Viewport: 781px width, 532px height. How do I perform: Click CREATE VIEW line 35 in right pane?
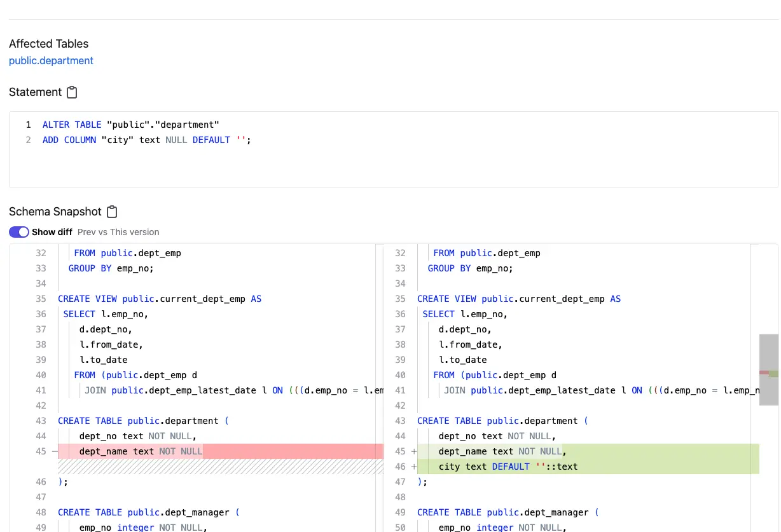(x=518, y=299)
